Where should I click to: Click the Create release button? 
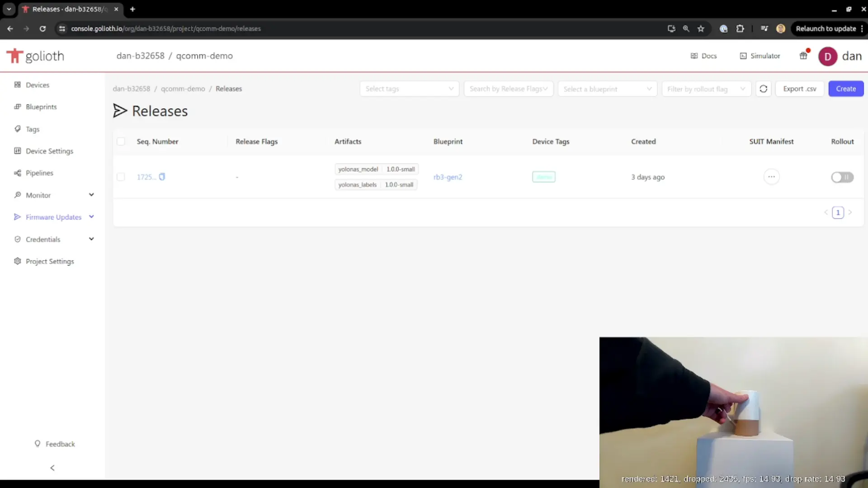click(846, 88)
